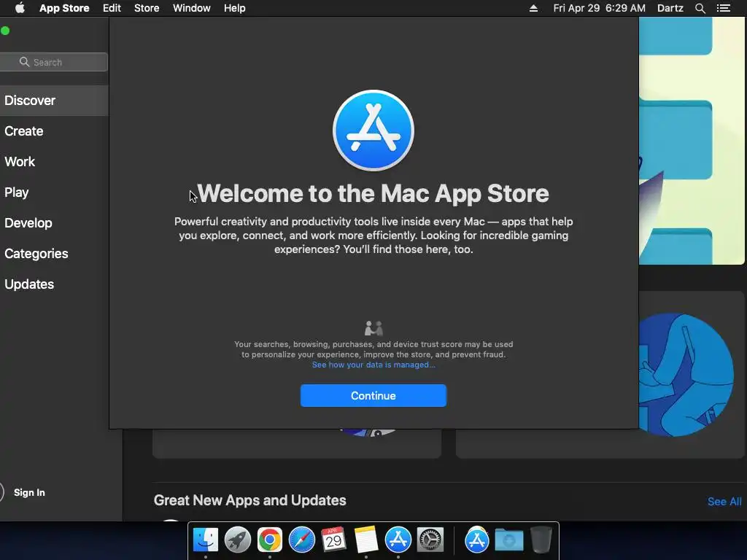Click Sign In at sidebar bottom
This screenshot has width=747, height=560.
[29, 492]
